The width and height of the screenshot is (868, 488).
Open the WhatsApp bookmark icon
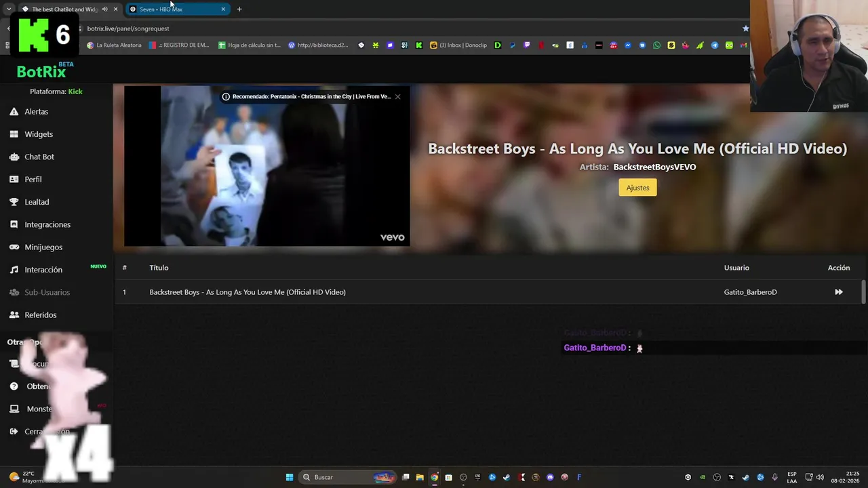click(656, 45)
